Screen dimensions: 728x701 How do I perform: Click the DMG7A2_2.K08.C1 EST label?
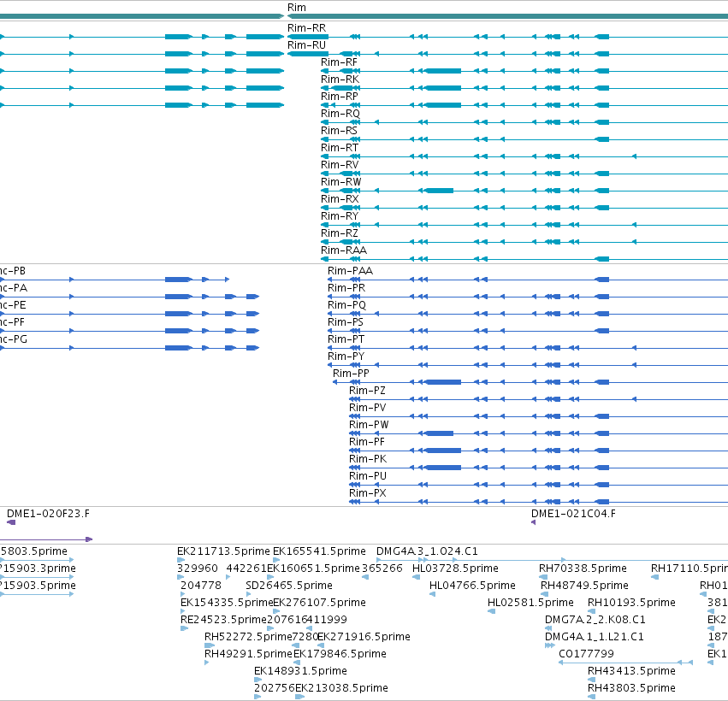pyautogui.click(x=595, y=620)
